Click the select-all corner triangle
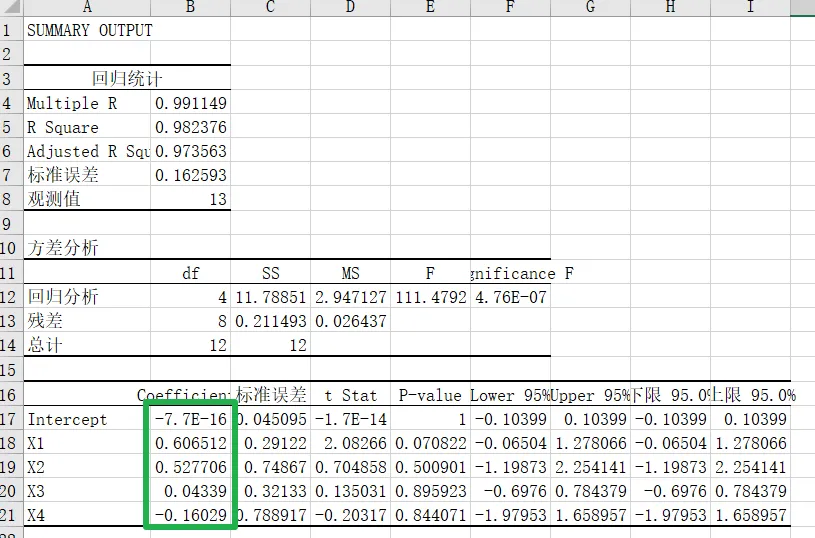 (11, 7)
